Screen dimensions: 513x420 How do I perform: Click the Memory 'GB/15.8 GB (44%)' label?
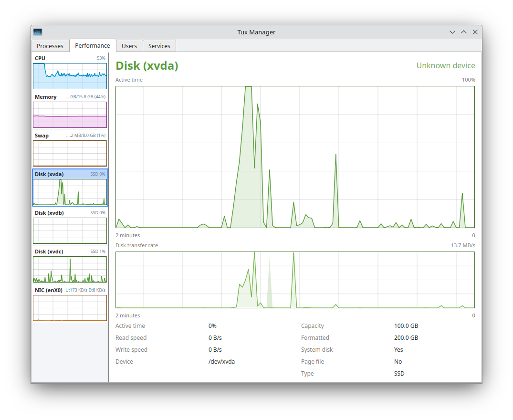(86, 97)
